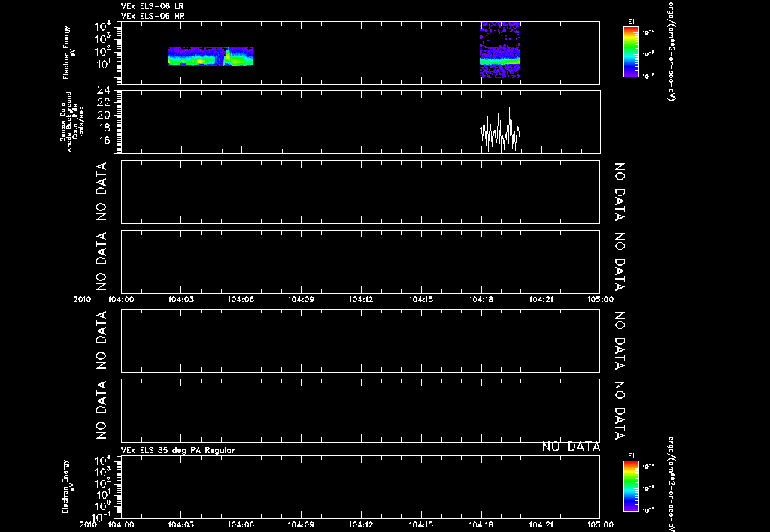Click "104:09" on the middle time axis

coord(301,299)
